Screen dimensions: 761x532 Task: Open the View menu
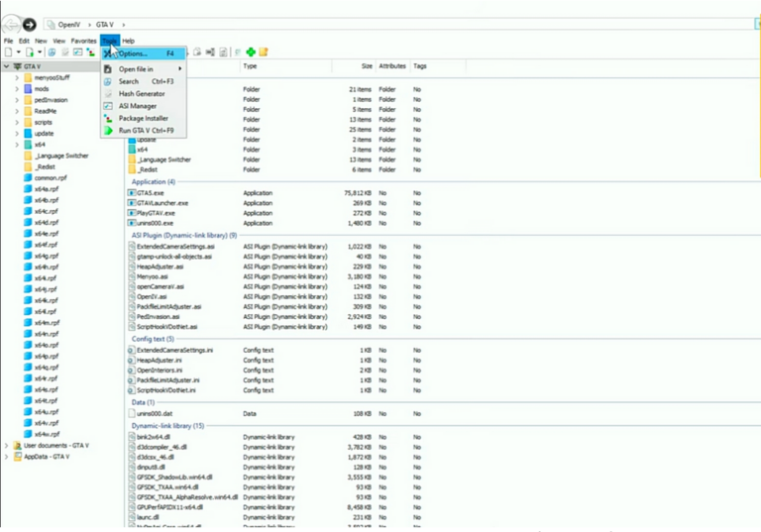click(x=59, y=41)
